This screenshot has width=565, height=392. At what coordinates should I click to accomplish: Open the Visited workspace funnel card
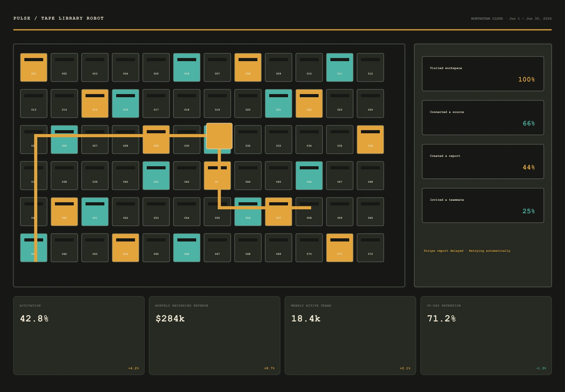point(483,74)
